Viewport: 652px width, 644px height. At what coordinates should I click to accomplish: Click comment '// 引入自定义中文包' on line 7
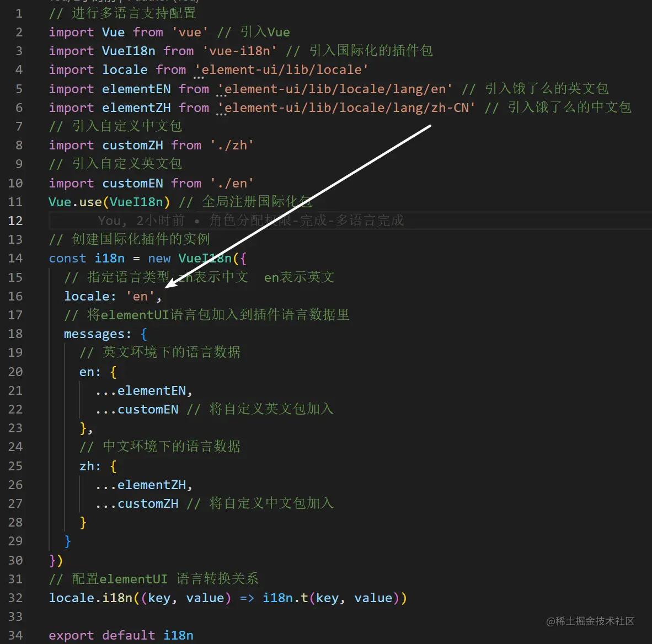coord(115,126)
